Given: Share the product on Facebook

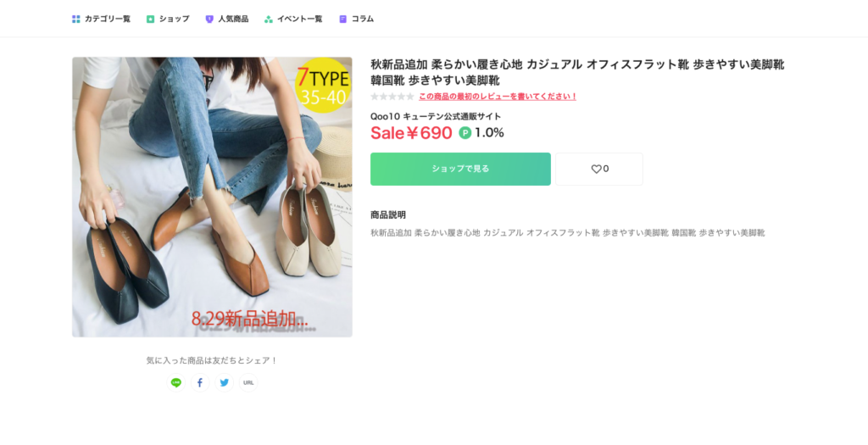Looking at the screenshot, I should point(200,382).
